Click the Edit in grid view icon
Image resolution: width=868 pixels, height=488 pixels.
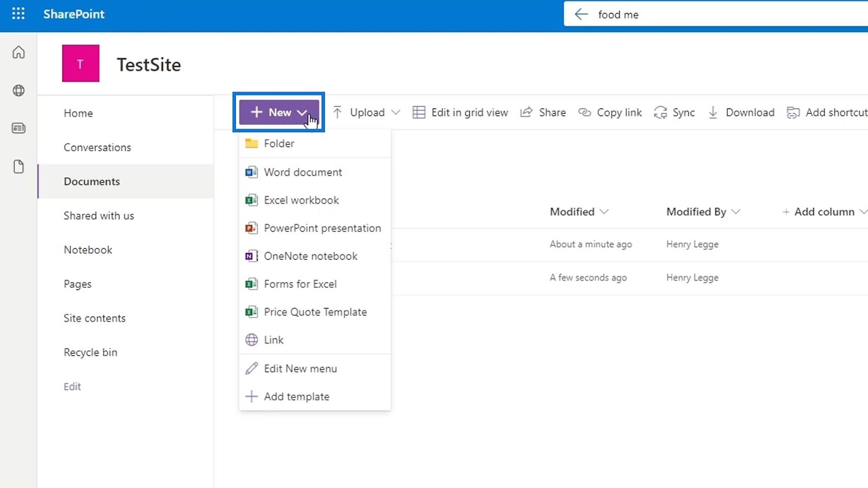[x=419, y=112]
